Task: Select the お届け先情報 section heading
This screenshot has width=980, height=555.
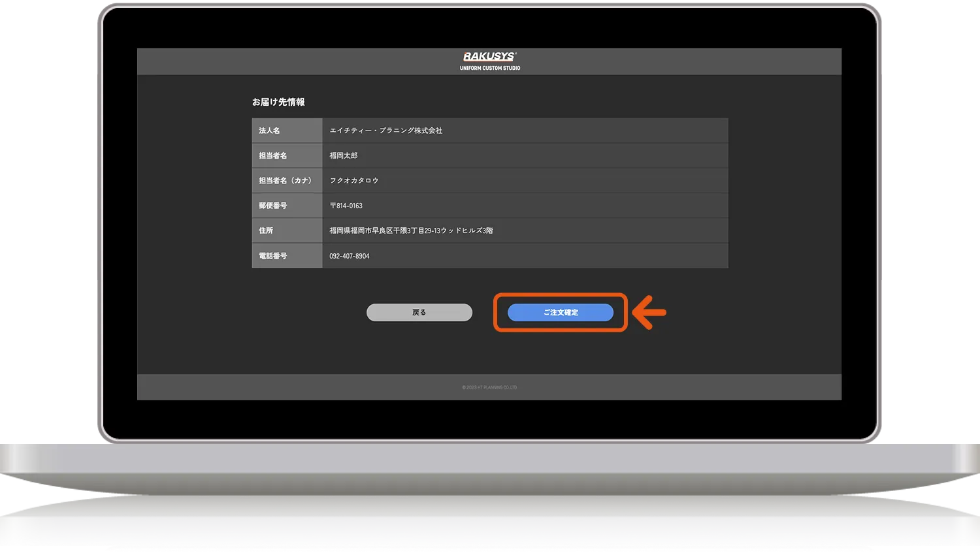Action: pos(278,102)
